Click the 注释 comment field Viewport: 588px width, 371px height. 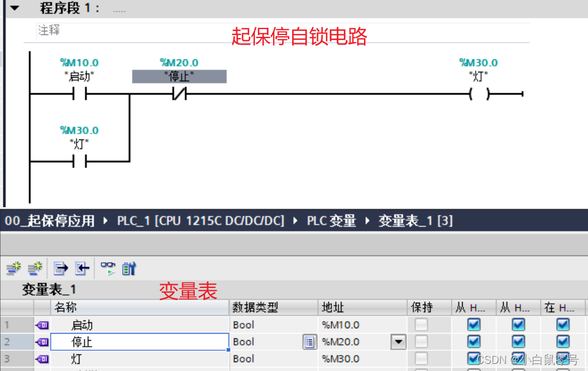click(x=283, y=31)
